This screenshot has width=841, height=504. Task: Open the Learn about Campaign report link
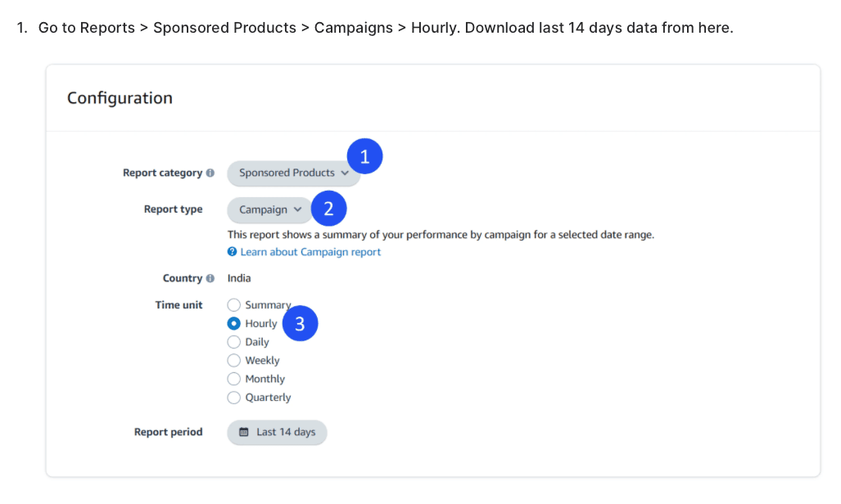coord(310,252)
